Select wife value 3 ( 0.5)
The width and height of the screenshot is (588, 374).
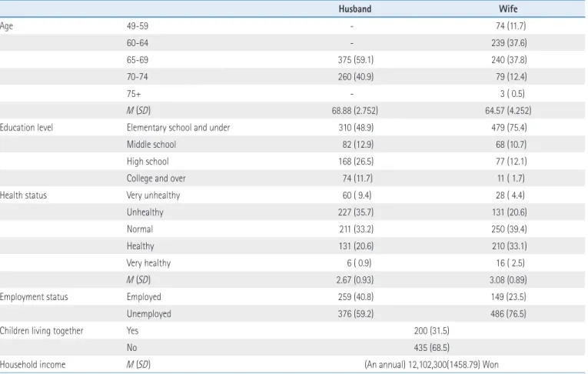(x=512, y=94)
